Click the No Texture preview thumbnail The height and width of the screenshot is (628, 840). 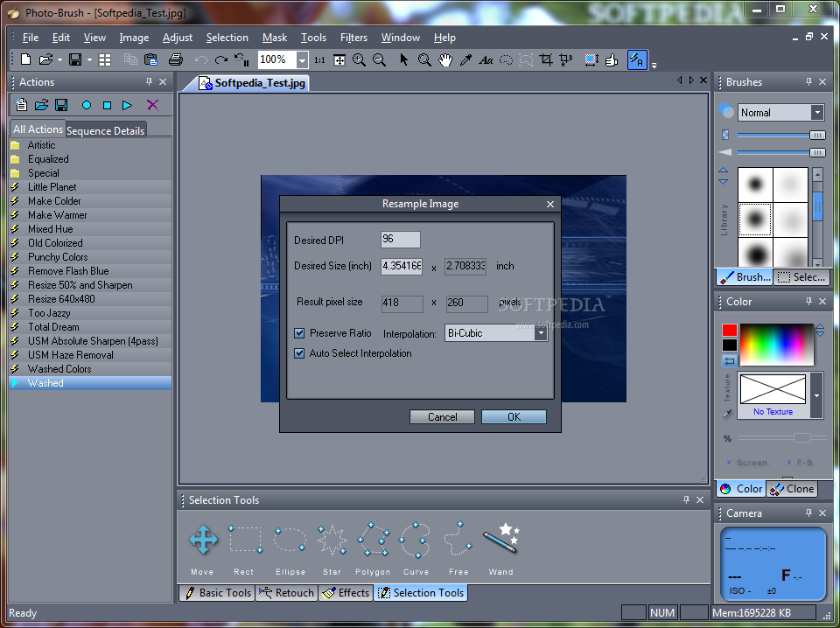773,389
